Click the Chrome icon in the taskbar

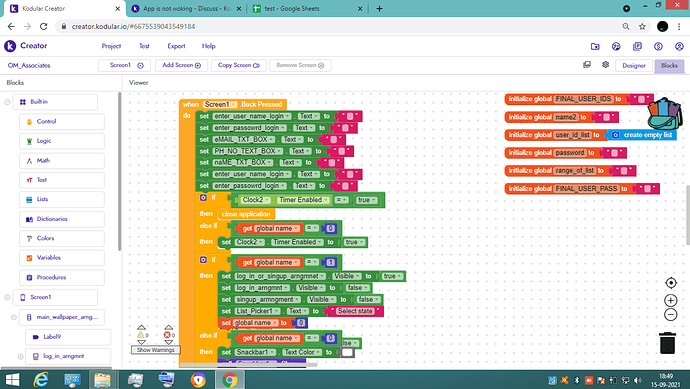coord(229,379)
